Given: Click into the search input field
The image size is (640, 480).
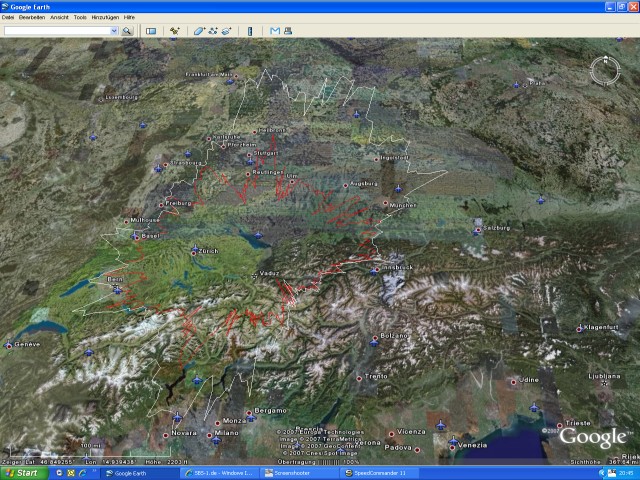Looking at the screenshot, I should pyautogui.click(x=57, y=31).
